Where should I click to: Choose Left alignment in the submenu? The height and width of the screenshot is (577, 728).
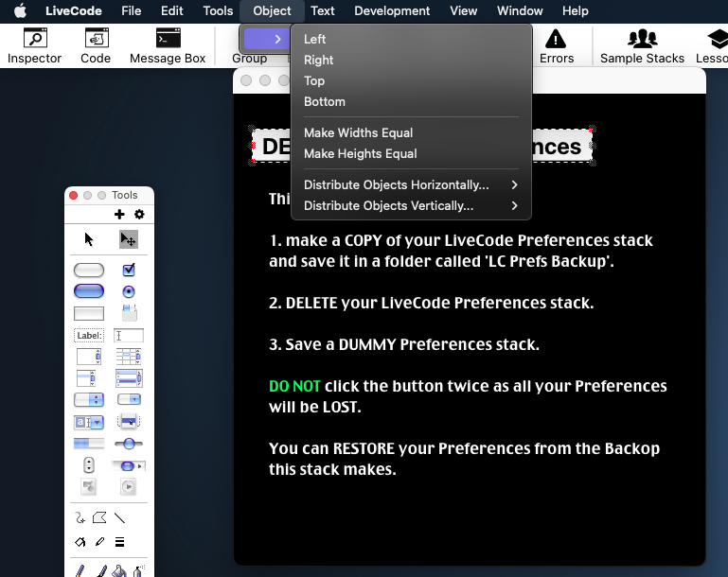click(411, 39)
